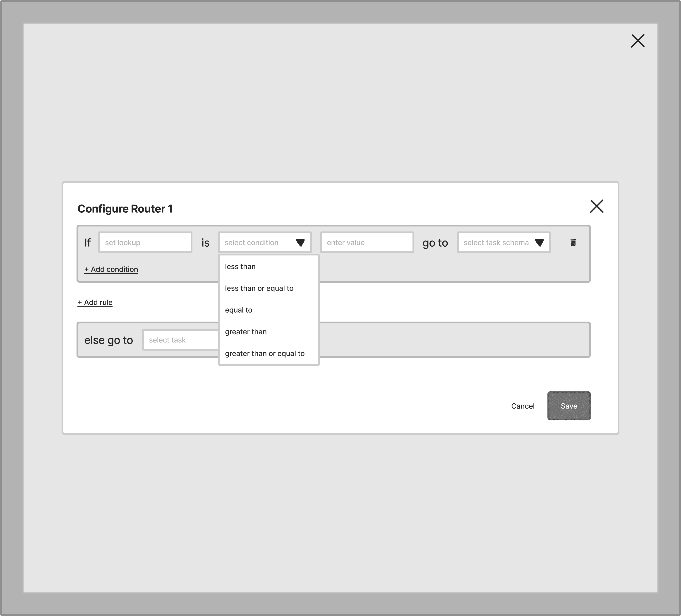Open the select task schema dropdown
Image resolution: width=681 pixels, height=616 pixels.
click(x=503, y=242)
